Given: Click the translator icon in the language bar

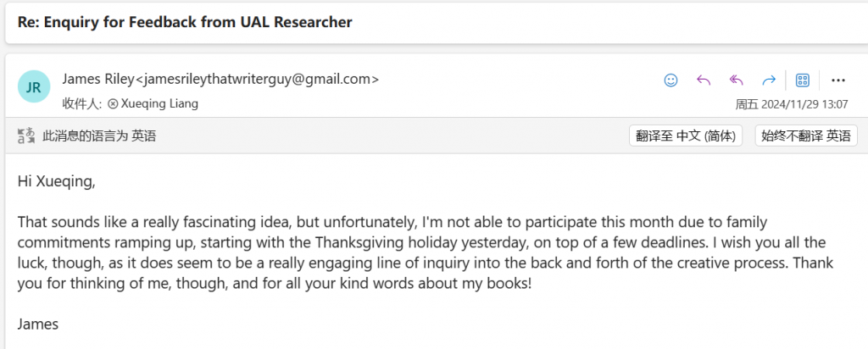Looking at the screenshot, I should point(26,136).
